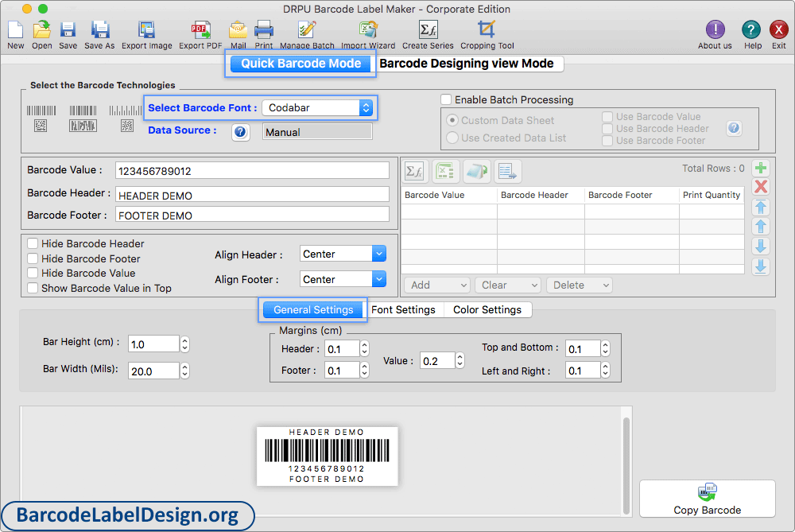Click the red X delete row icon
Viewport: 795px width, 532px height.
[x=761, y=187]
